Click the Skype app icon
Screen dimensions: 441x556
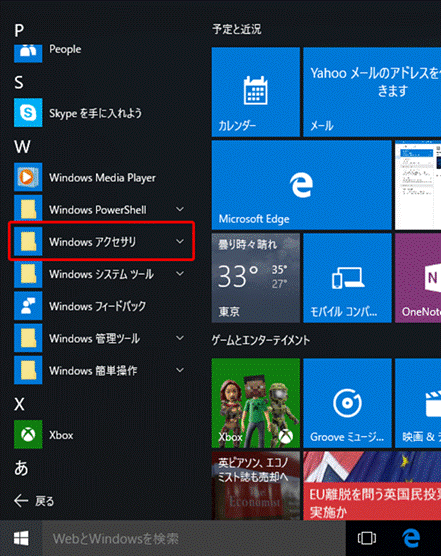click(28, 113)
